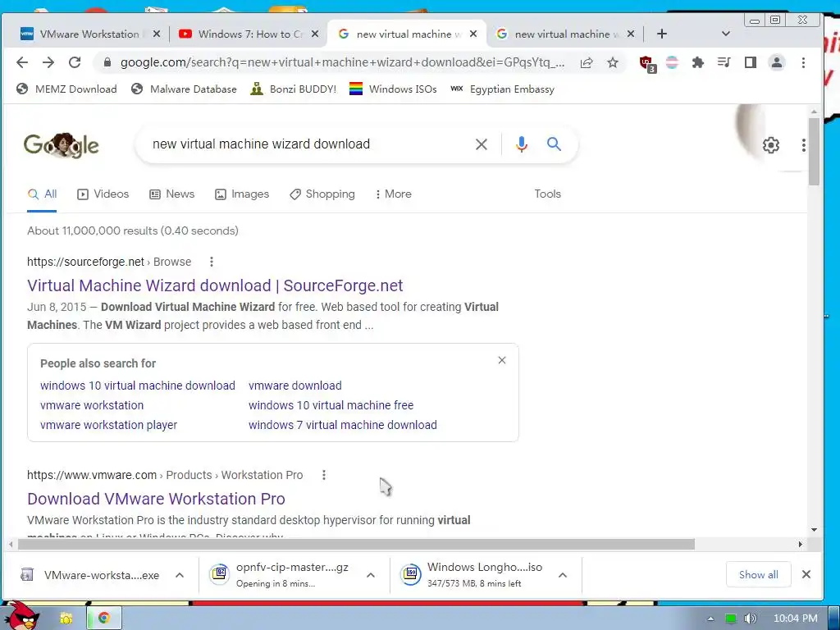Click the horizontal scrollbar thumb
Screen dimensions: 840x630
coord(356,545)
